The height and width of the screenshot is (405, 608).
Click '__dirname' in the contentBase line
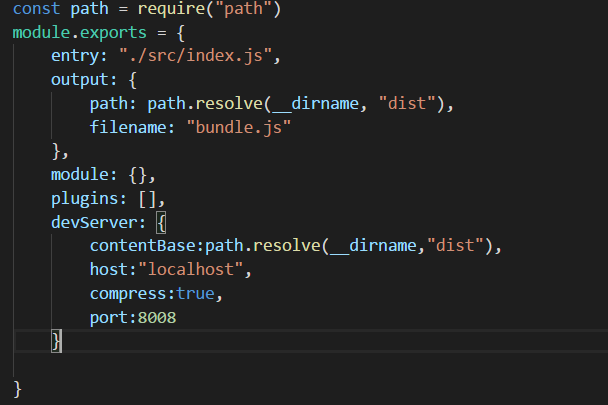pyautogui.click(x=373, y=246)
